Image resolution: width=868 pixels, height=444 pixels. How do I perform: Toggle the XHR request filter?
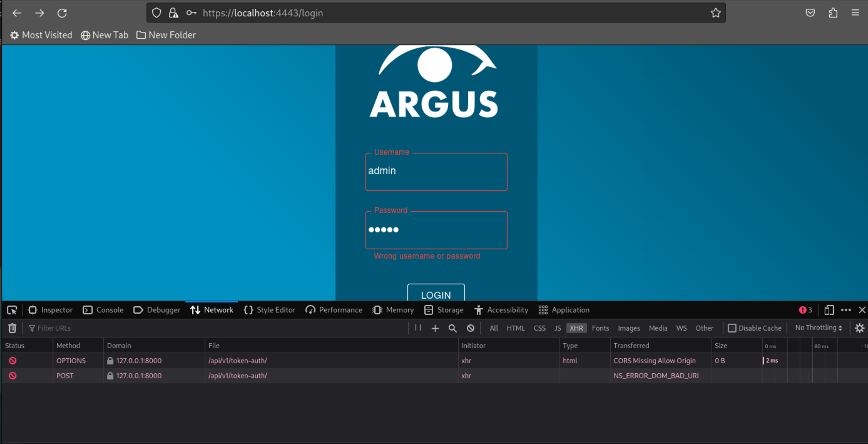pyautogui.click(x=576, y=328)
